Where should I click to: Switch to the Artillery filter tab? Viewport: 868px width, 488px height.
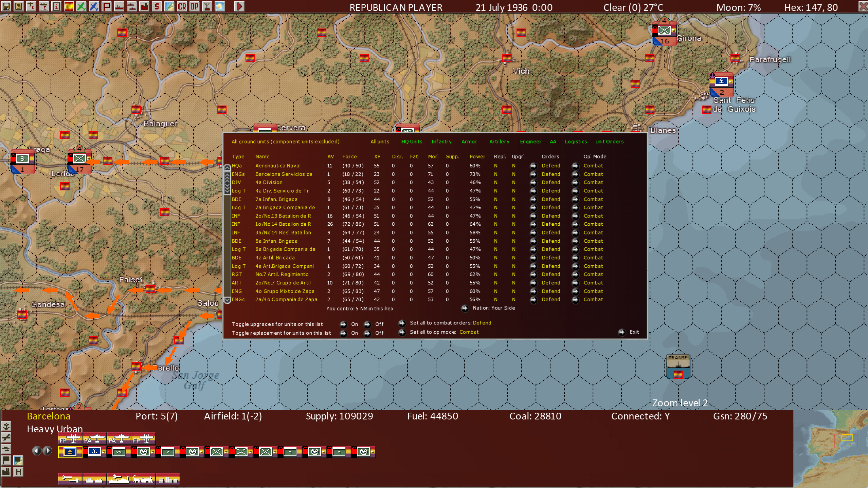click(x=499, y=142)
